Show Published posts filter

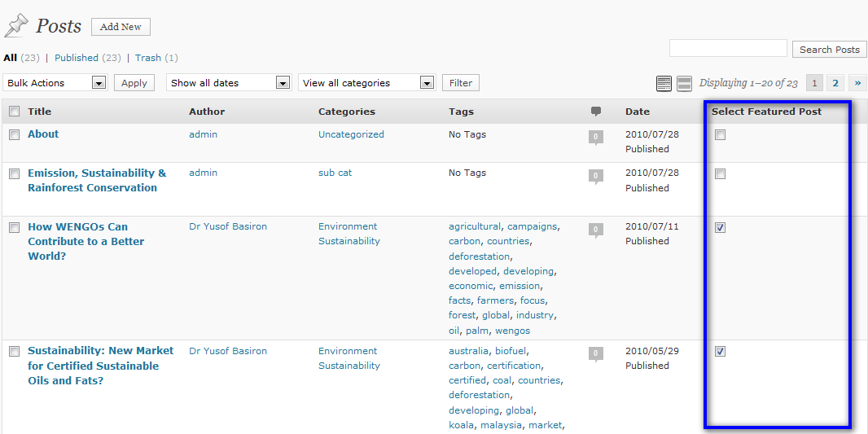(77, 58)
